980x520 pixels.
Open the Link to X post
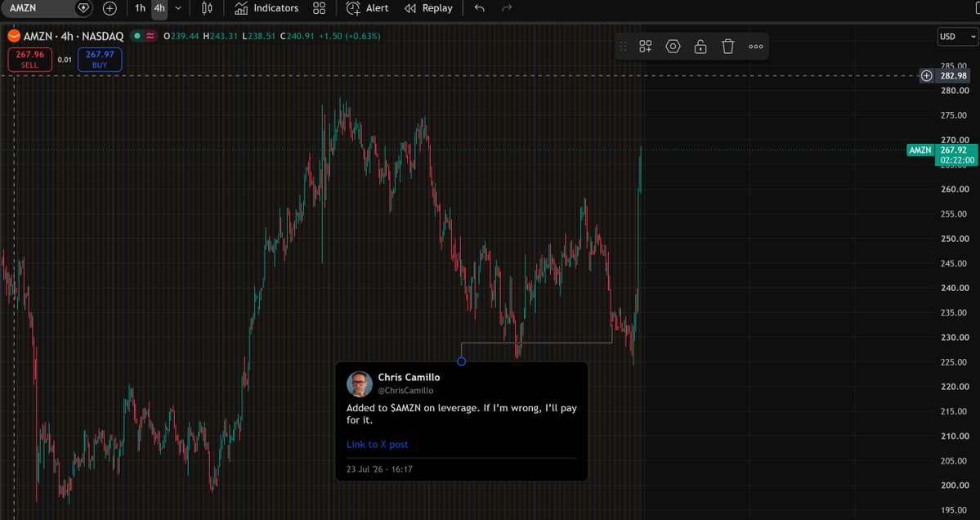pos(378,445)
